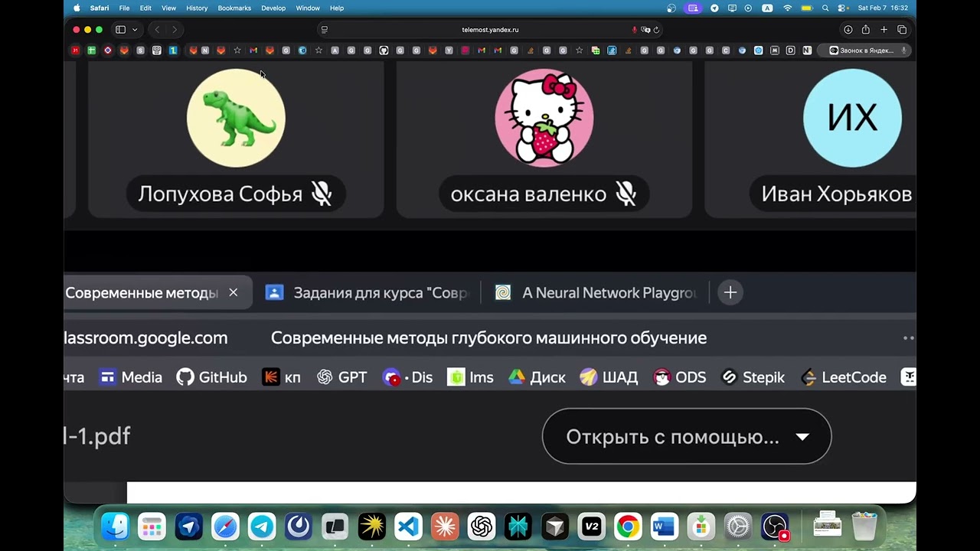The height and width of the screenshot is (551, 980).
Task: Open the ODS bookmark
Action: [x=680, y=377]
